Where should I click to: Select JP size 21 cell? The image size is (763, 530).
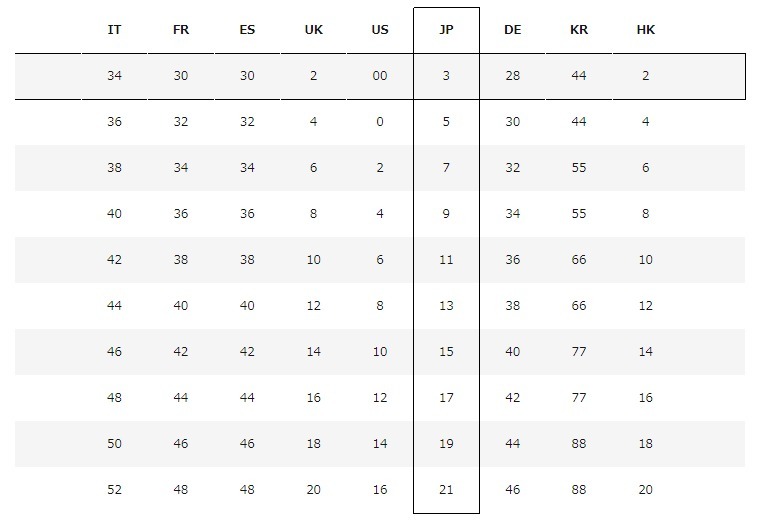(x=446, y=490)
